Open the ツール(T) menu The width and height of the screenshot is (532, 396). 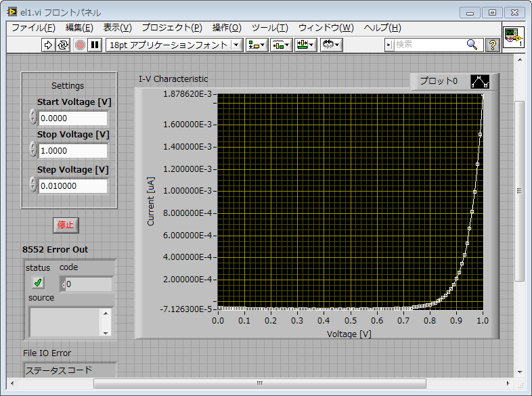270,28
